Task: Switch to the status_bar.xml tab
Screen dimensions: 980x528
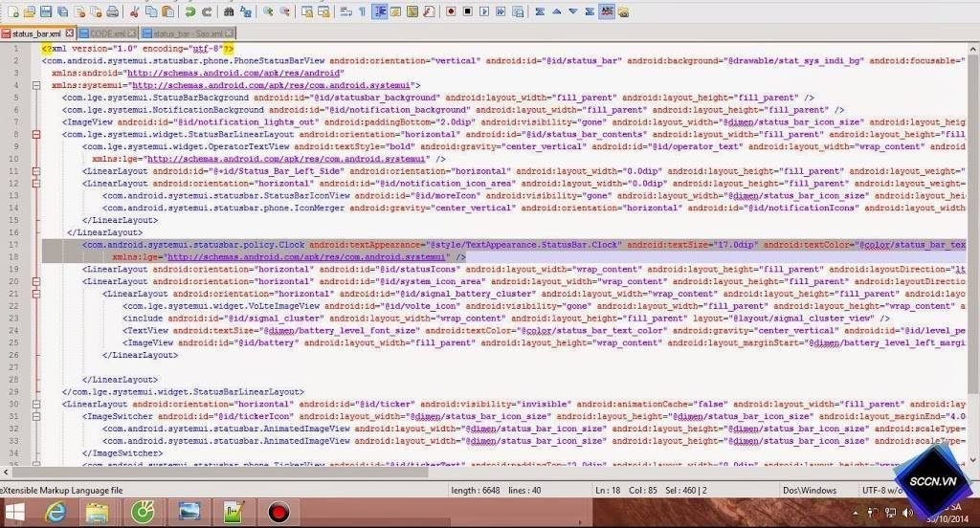Action: coord(37,33)
